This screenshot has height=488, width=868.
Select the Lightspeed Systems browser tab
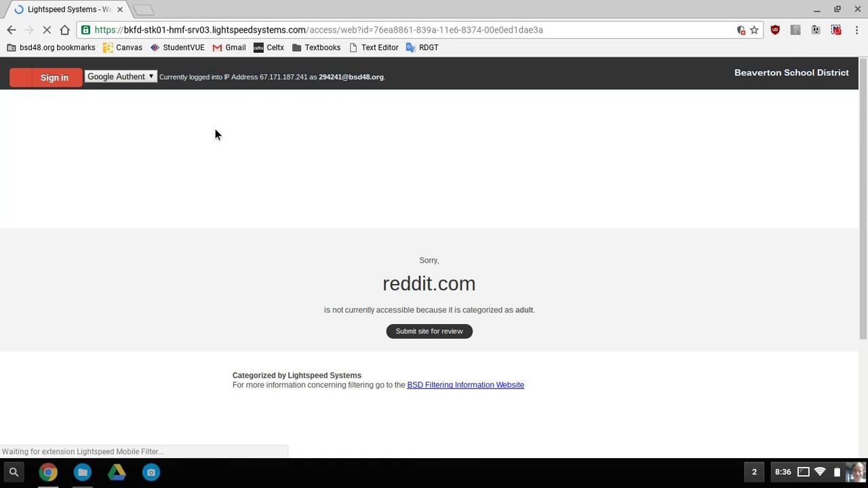pyautogui.click(x=68, y=9)
